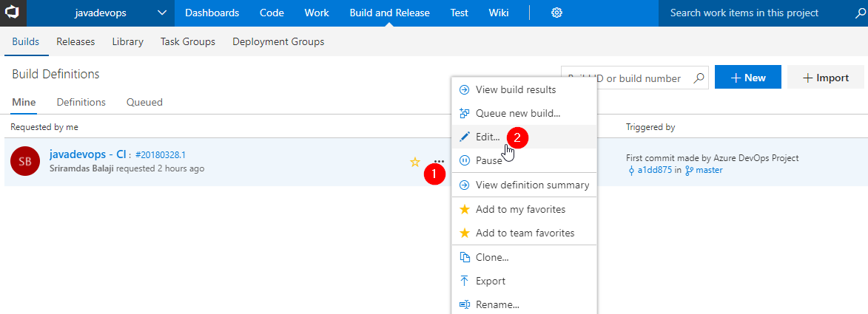Click the + New build definition button
The image size is (868, 314).
(748, 77)
